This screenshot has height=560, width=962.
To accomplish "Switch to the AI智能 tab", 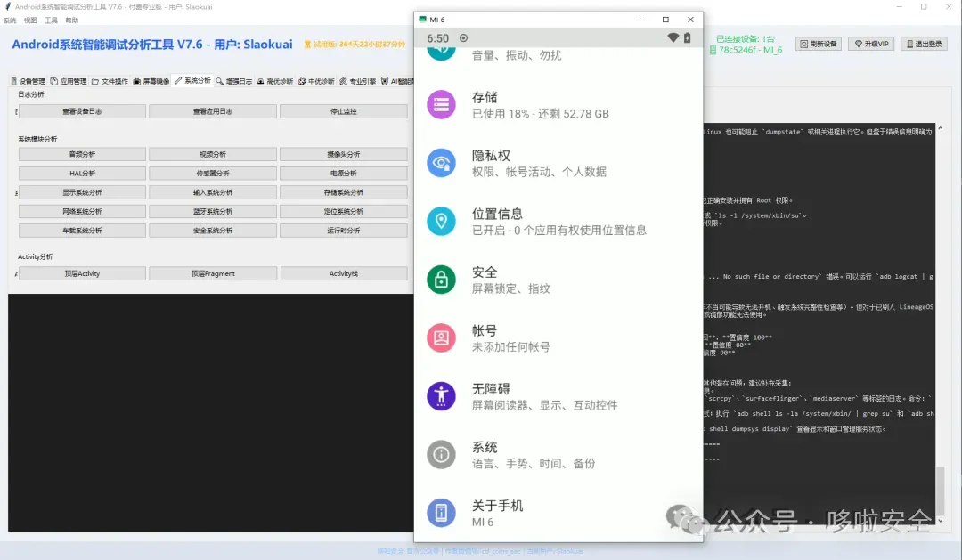I will 397,81.
